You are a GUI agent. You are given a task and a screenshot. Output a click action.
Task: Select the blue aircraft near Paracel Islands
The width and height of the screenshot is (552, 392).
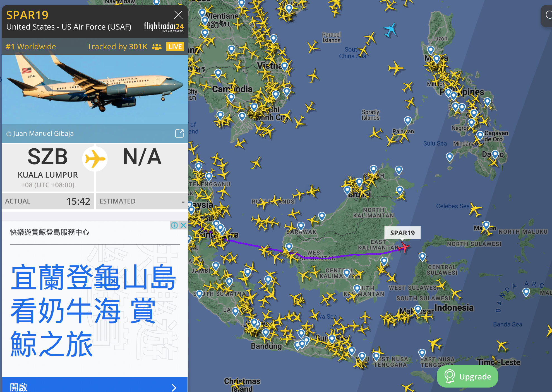(390, 30)
